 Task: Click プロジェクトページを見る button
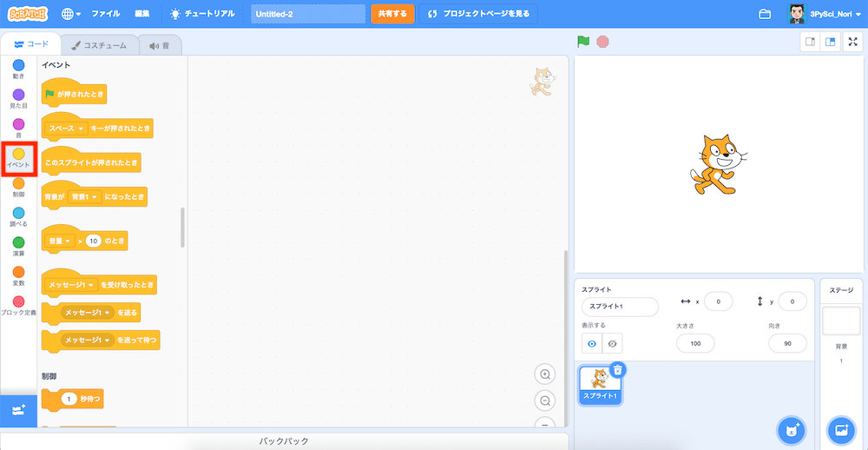coord(478,14)
